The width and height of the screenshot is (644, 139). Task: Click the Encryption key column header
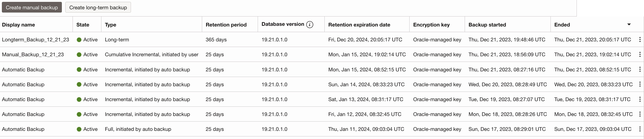431,24
